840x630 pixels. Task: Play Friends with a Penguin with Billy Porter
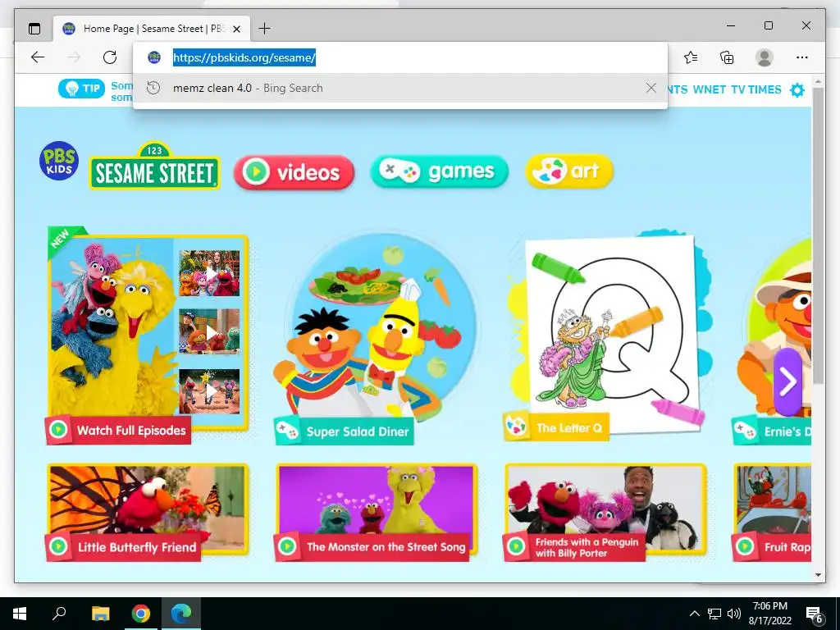click(x=605, y=510)
